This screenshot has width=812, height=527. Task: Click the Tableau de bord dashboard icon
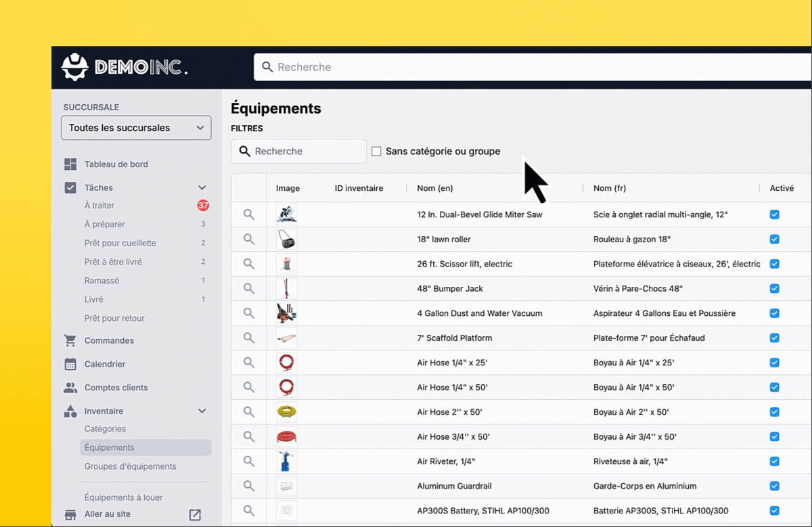tap(70, 164)
